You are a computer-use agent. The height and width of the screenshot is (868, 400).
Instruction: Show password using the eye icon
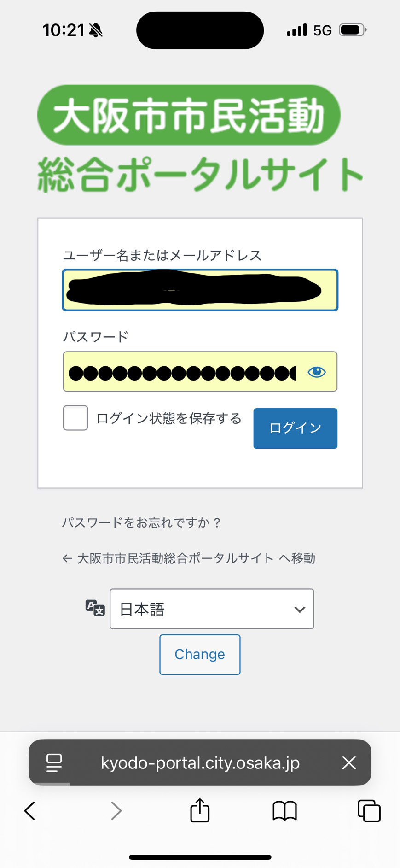[317, 372]
